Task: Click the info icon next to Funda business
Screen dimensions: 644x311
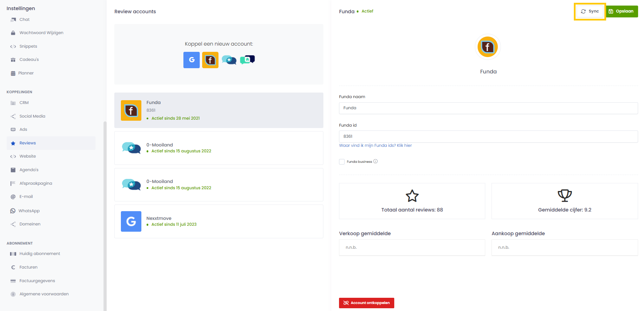Action: pos(375,161)
